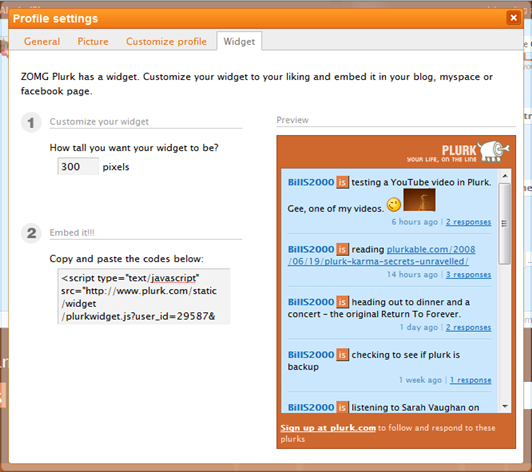Click the 'is' qualifier on reading plurk
The width and height of the screenshot is (532, 472).
(x=342, y=250)
